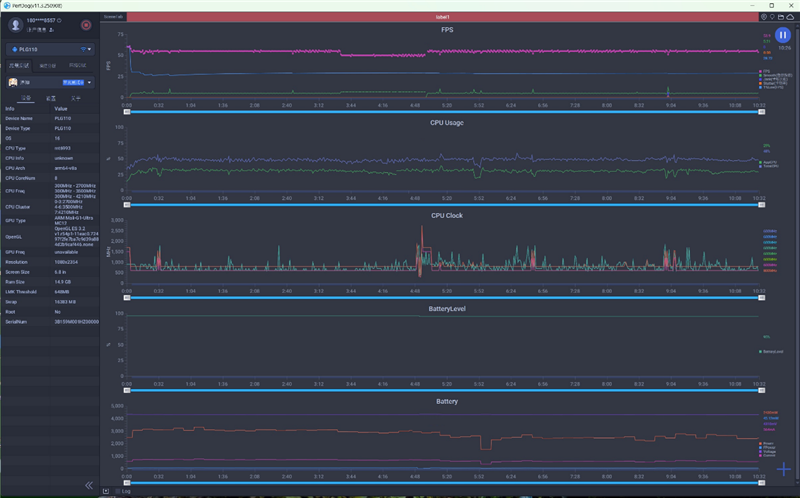
Task: Open the cloud upload icon
Action: tap(792, 17)
